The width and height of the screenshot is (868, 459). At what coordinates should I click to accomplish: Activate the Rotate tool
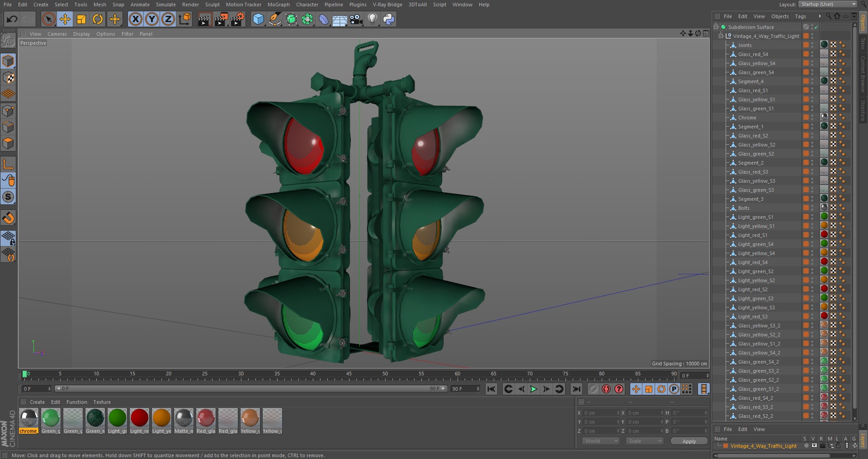(x=98, y=19)
